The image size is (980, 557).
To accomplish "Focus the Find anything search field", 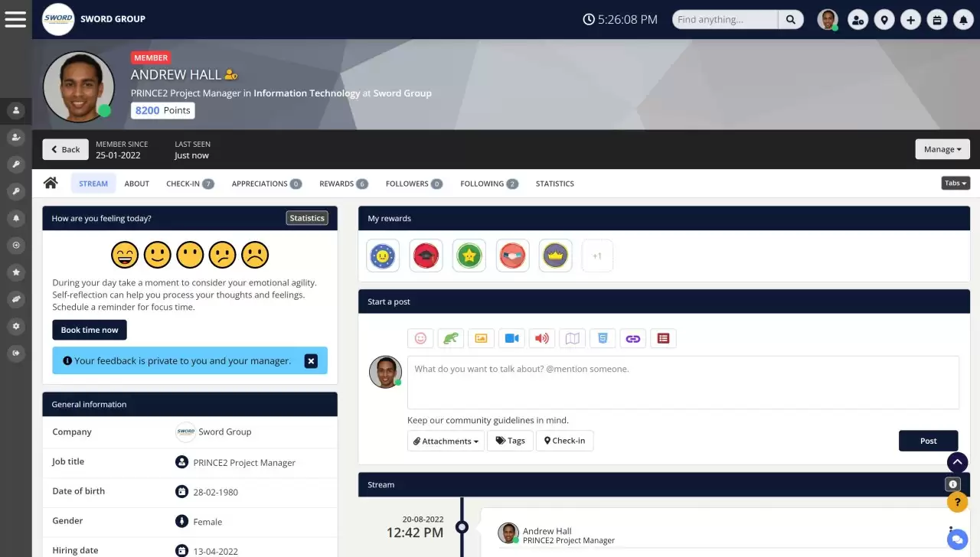I will [x=725, y=20].
